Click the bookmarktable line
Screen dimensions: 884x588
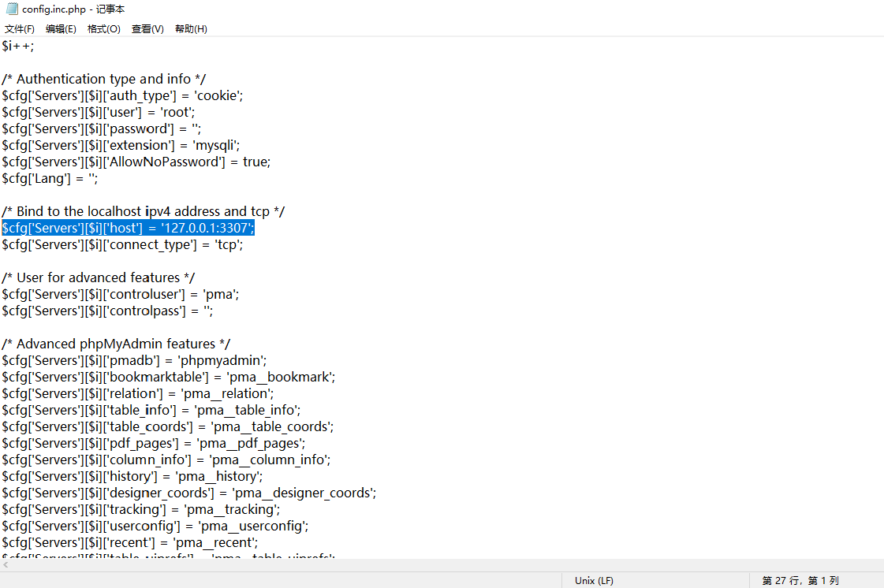(169, 377)
